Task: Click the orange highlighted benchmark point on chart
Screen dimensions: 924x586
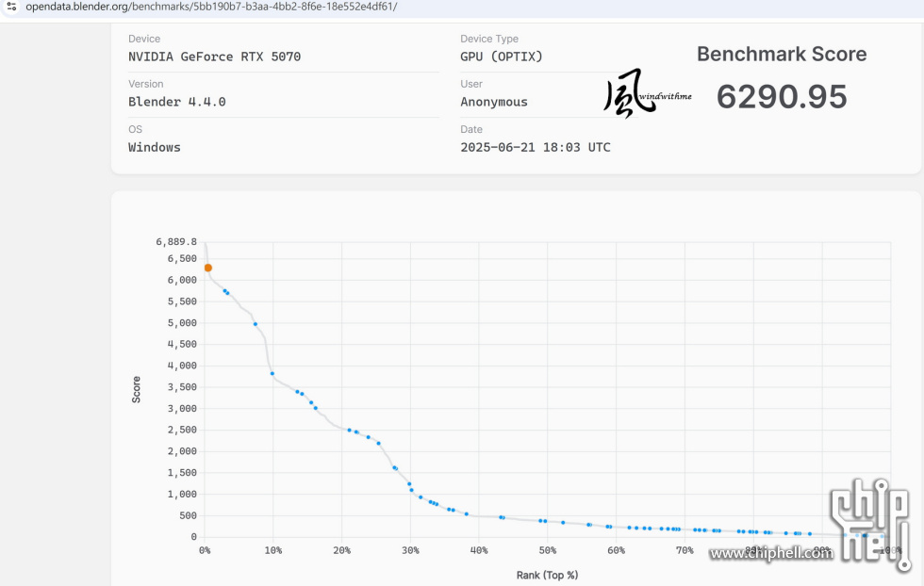Action: (208, 268)
